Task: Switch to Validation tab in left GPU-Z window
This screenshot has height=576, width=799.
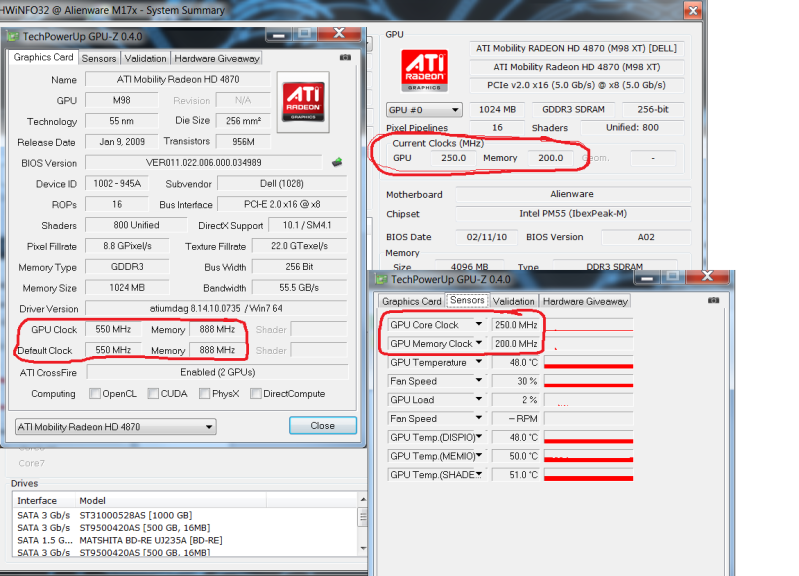Action: (x=145, y=59)
